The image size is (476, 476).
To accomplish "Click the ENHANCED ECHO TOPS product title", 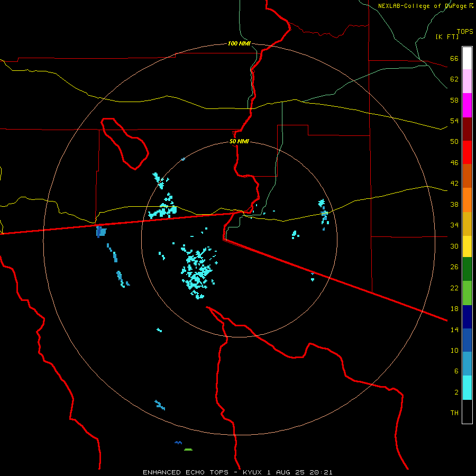I will point(186,472).
